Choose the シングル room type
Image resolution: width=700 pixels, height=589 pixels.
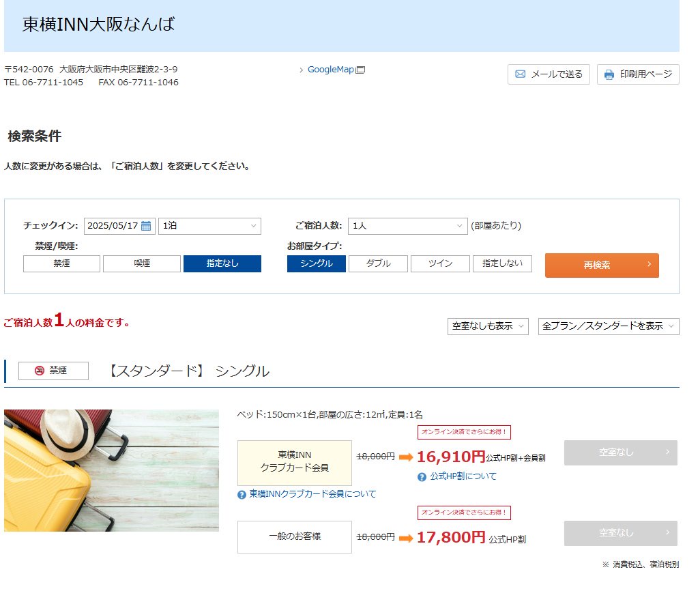(317, 263)
